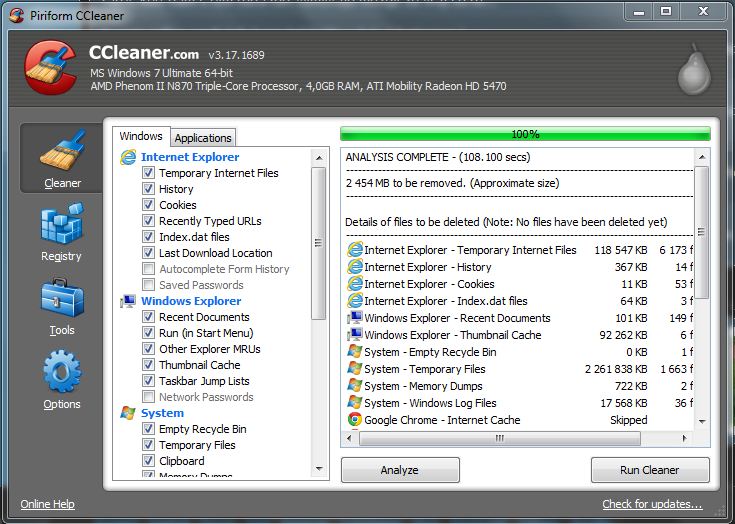Open the Tools toolbox section
The width and height of the screenshot is (735, 524).
[x=61, y=307]
